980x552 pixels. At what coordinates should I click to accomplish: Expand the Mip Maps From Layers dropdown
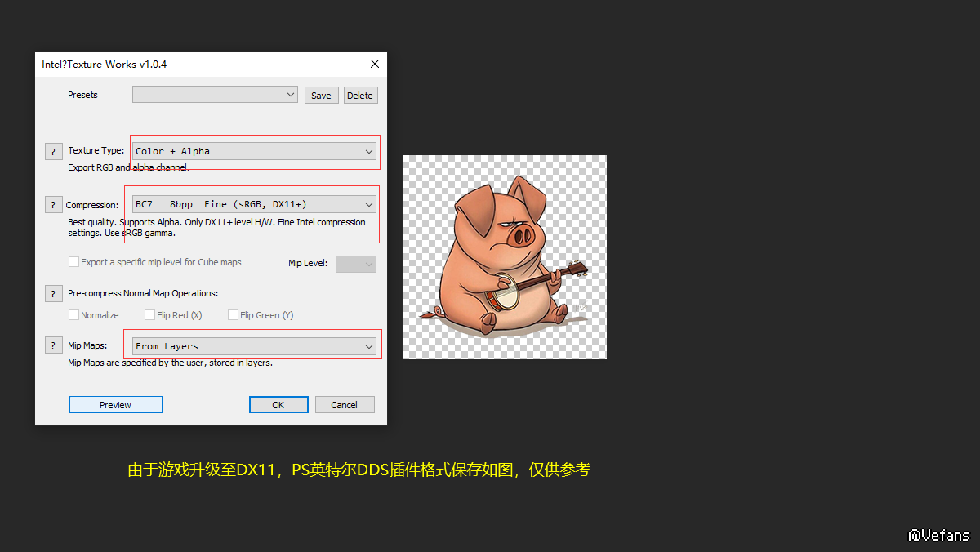254,346
